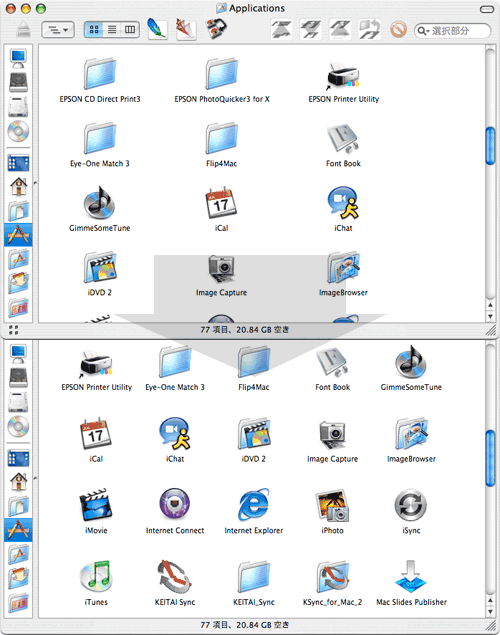Select GimmeSomeTune in the lower window

click(x=411, y=362)
